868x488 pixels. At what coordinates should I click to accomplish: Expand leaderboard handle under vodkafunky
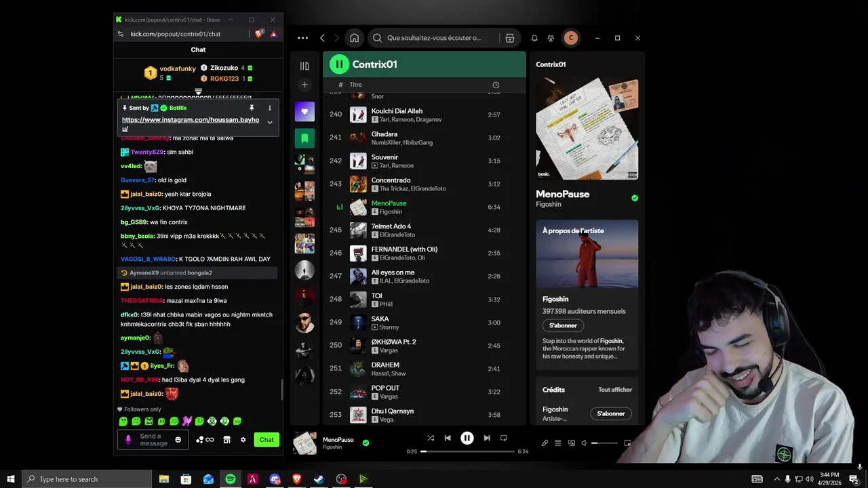(198, 91)
